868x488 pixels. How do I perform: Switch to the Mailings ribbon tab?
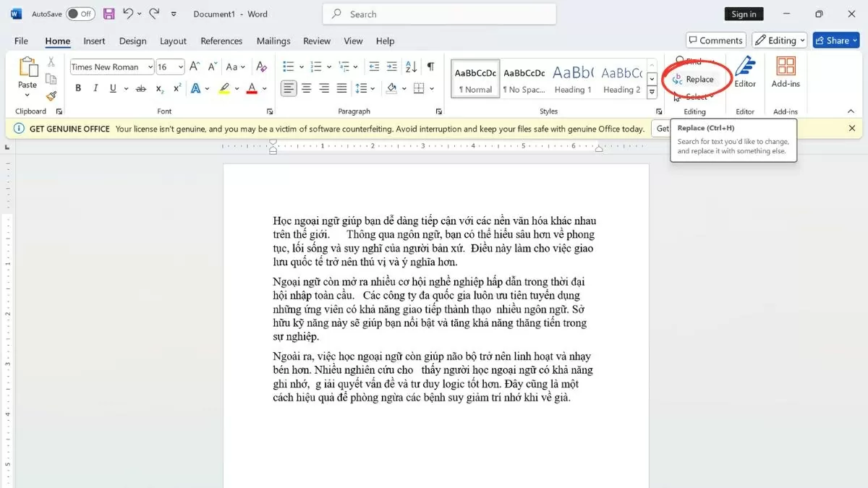(273, 41)
